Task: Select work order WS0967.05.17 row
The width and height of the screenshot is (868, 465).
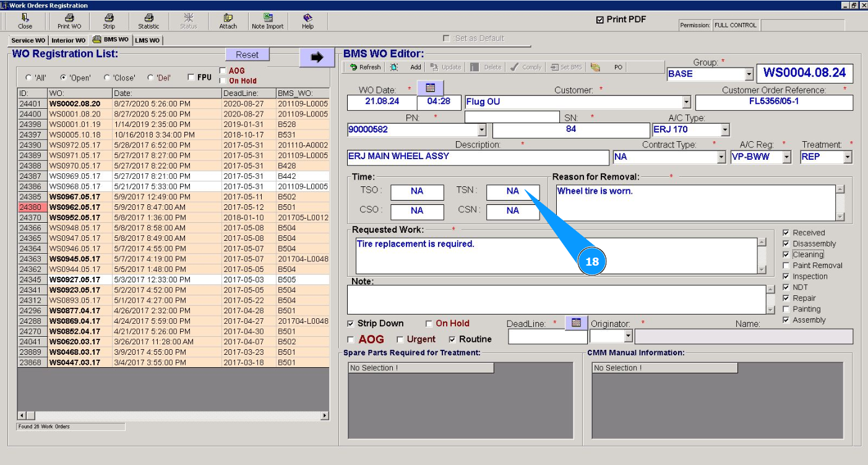Action: tap(74, 197)
